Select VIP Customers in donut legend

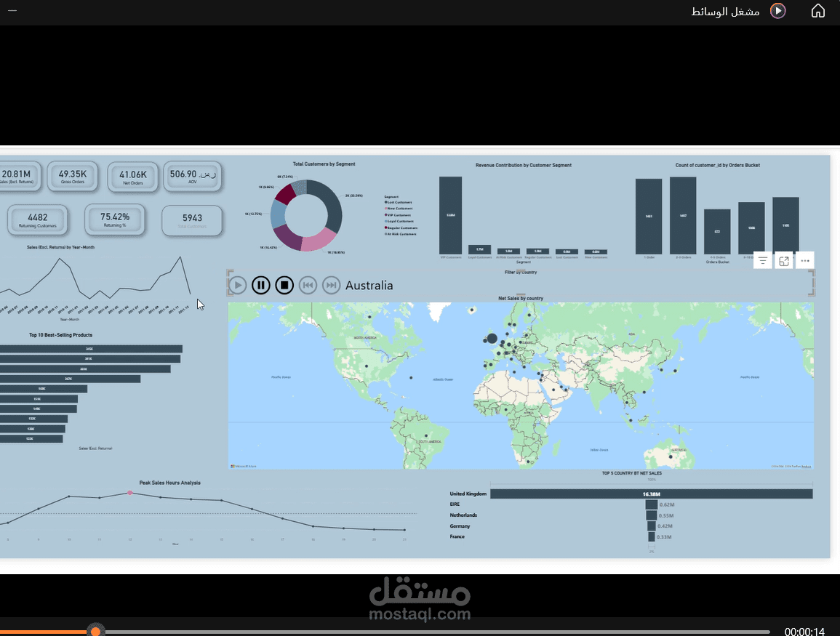tap(398, 215)
